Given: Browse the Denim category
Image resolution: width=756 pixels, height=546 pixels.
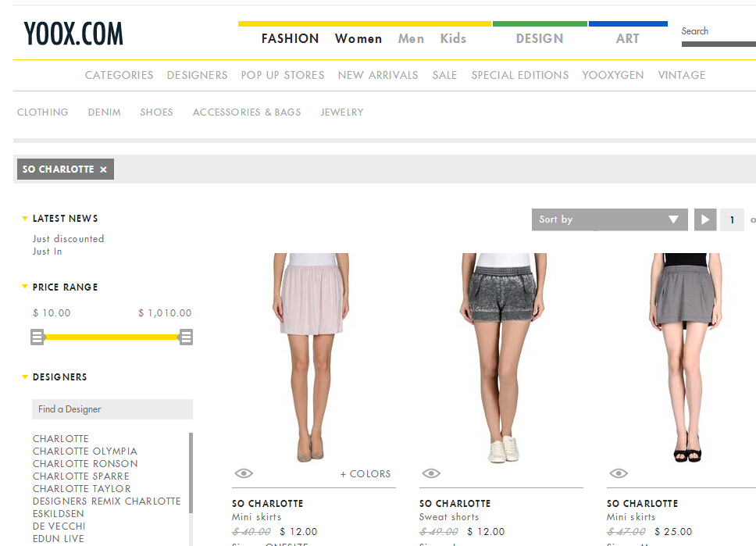Looking at the screenshot, I should (x=104, y=112).
